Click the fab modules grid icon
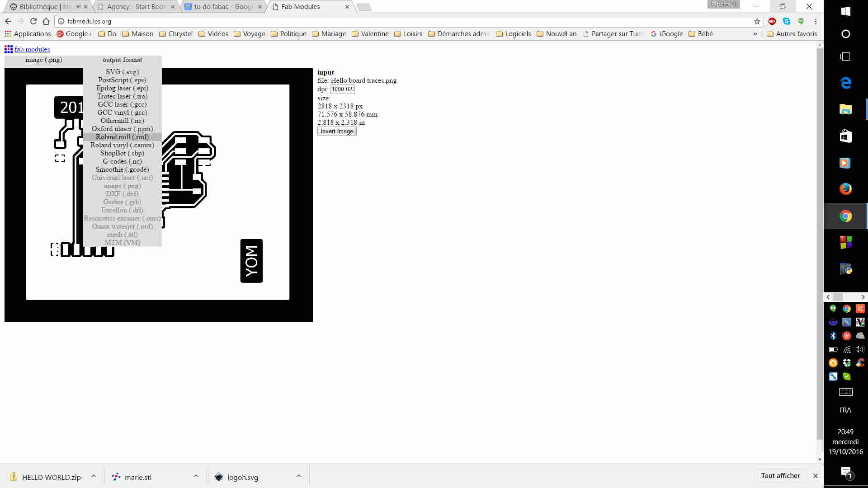The height and width of the screenshot is (488, 868). [8, 49]
